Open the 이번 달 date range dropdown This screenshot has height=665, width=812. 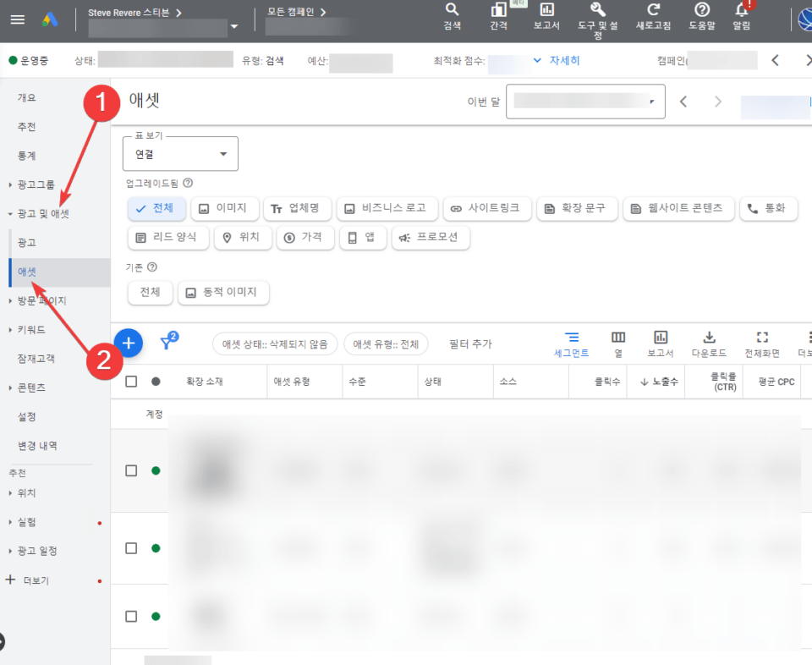coord(585,102)
